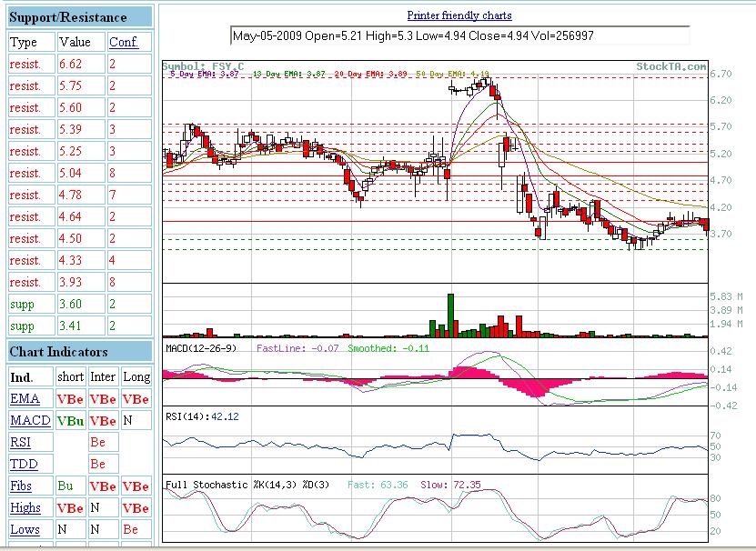Click the green VBu MACD short signal
Viewport: 756px width, 551px height.
(70, 420)
